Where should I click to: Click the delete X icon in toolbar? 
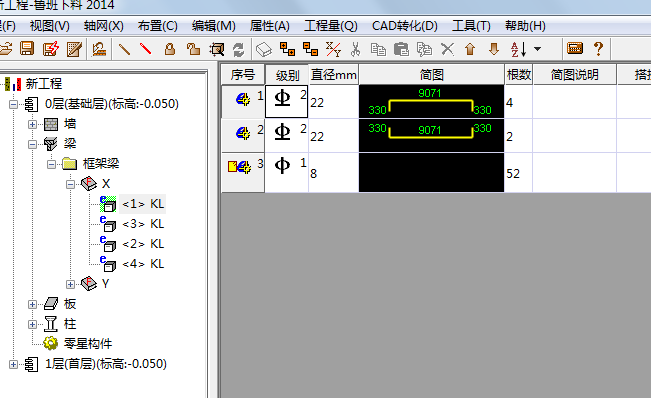pos(447,49)
